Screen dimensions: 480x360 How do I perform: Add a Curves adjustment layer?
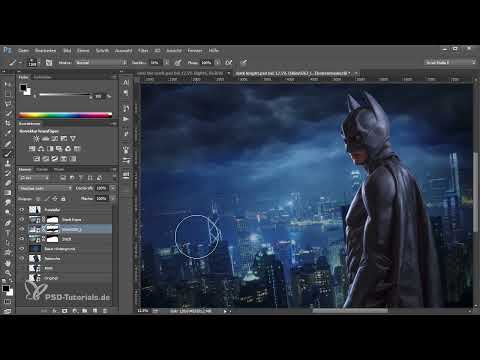tap(54, 138)
